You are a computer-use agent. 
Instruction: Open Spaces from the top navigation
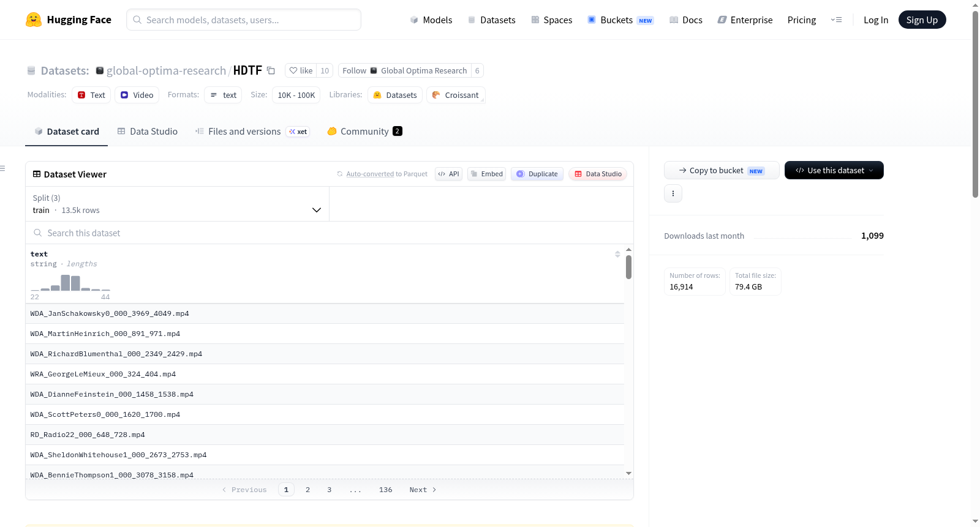tap(552, 20)
